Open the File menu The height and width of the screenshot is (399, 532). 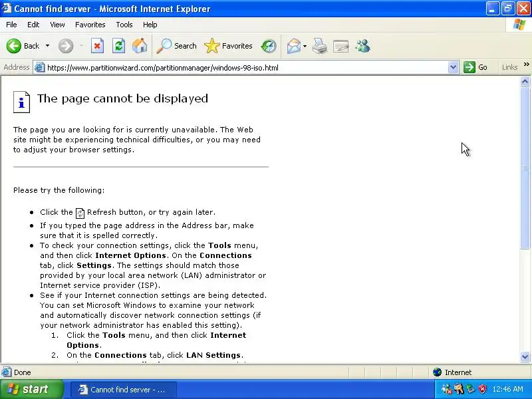click(x=11, y=25)
